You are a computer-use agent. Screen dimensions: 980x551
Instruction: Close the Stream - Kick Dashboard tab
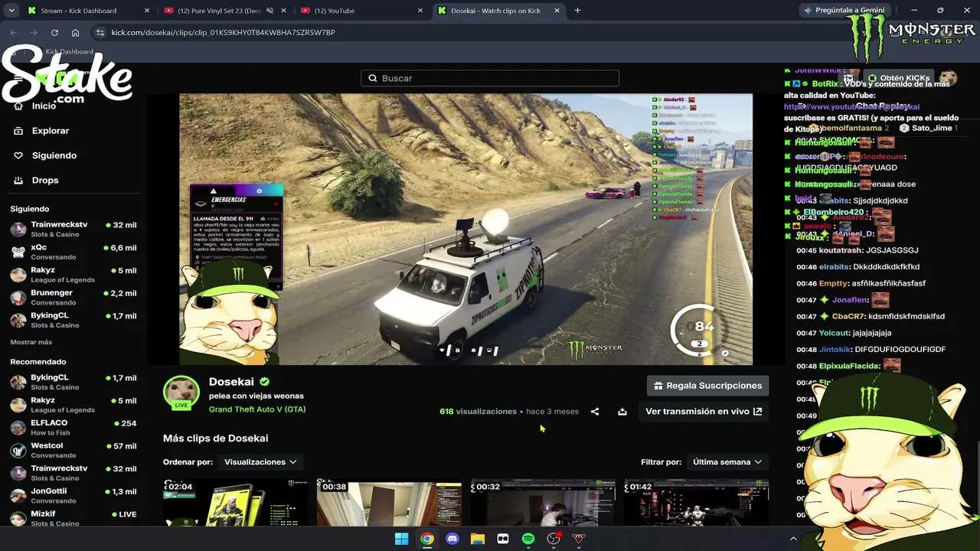click(147, 11)
